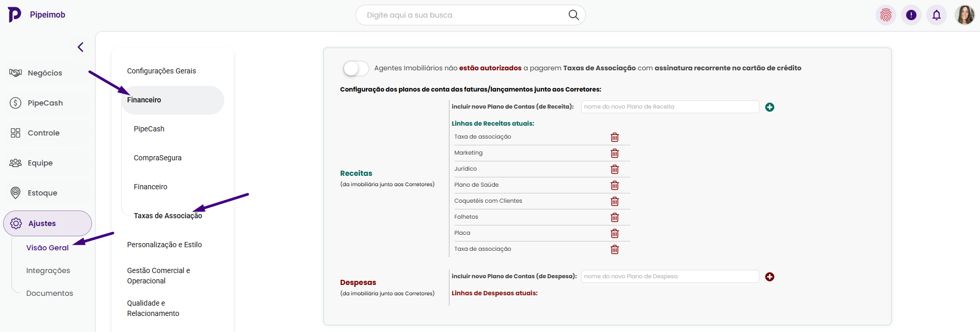Delete the Marketing revenue line
The image size is (980, 332).
click(x=614, y=153)
